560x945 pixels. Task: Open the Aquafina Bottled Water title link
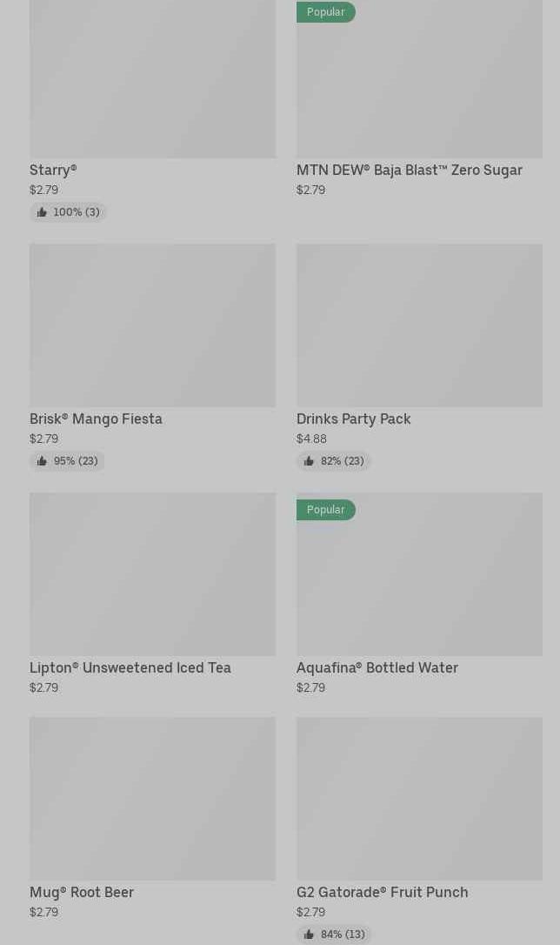[x=377, y=667]
